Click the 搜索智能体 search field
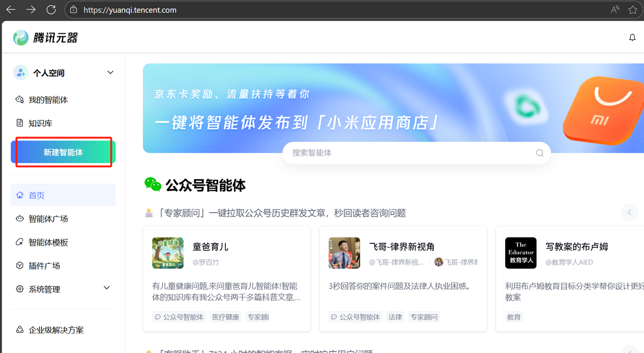 [x=417, y=153]
